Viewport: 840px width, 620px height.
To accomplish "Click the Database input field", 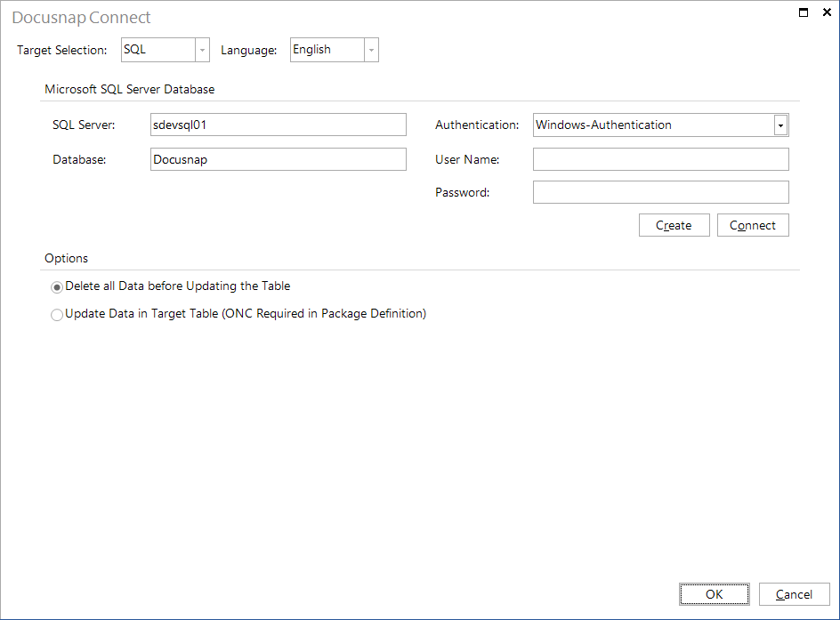I will (x=278, y=159).
